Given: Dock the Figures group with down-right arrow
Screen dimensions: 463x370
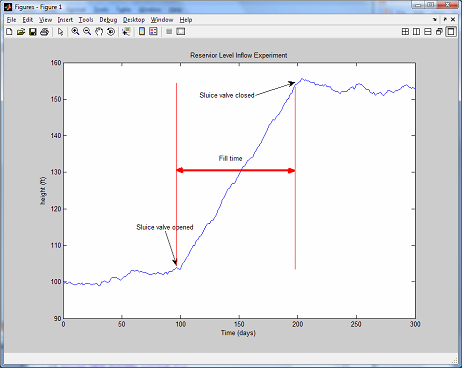Looking at the screenshot, I should tap(435, 20).
